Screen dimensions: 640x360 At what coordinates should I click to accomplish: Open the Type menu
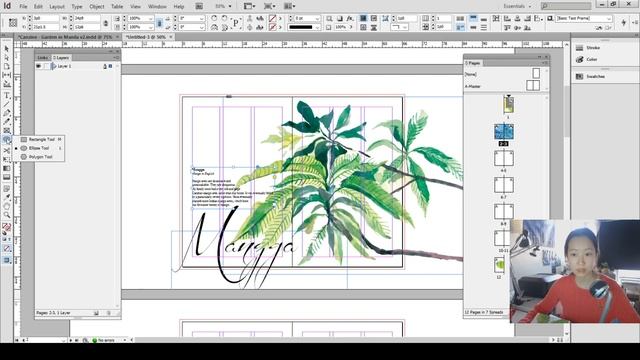coord(77,7)
